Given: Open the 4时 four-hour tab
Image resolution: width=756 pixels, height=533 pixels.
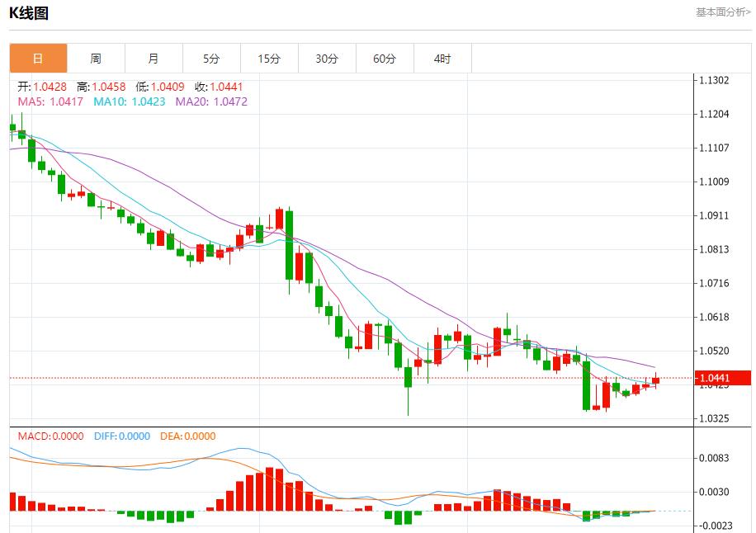Looking at the screenshot, I should click(x=442, y=59).
